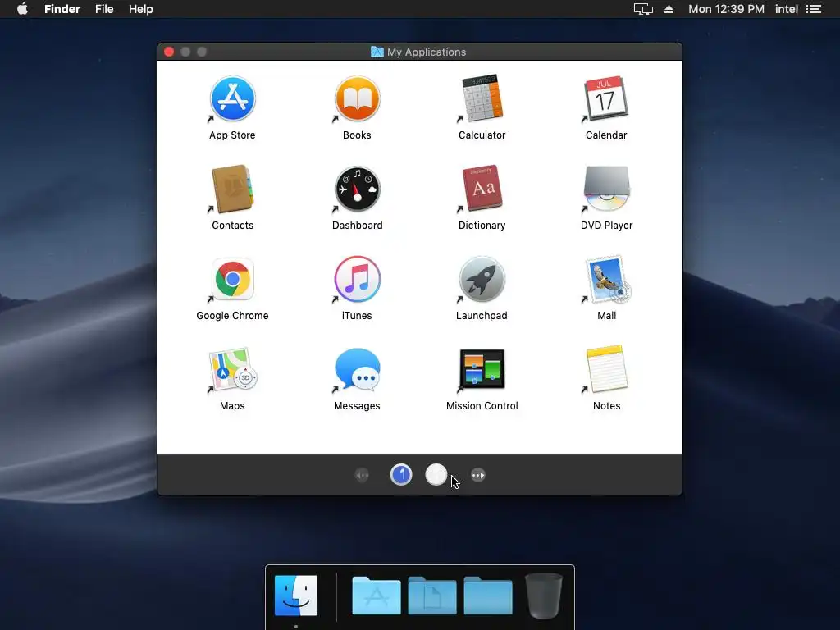Open the Dashboard gauge icon

coord(358,189)
